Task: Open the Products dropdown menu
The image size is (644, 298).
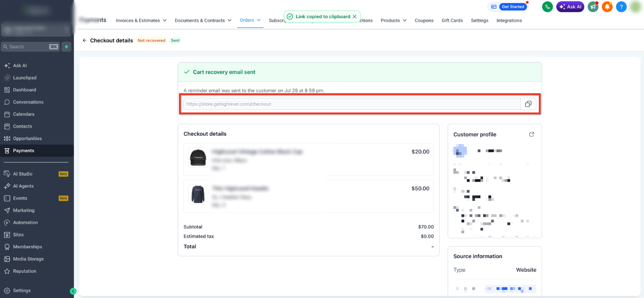Action: click(394, 20)
